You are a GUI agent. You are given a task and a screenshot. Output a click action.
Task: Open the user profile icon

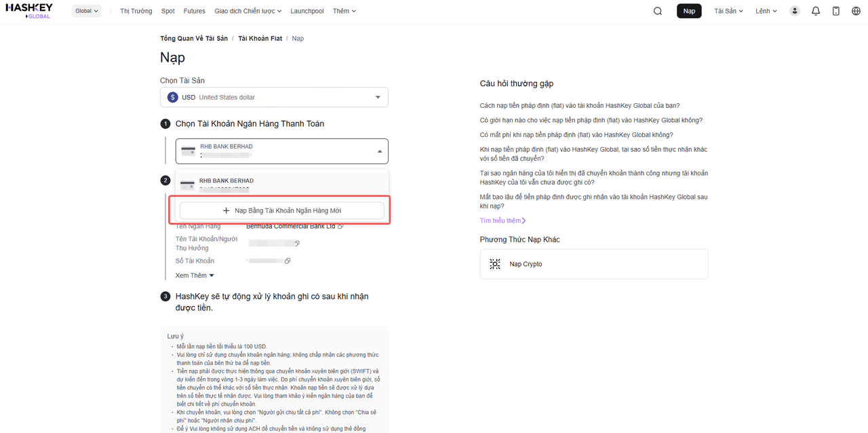(795, 11)
